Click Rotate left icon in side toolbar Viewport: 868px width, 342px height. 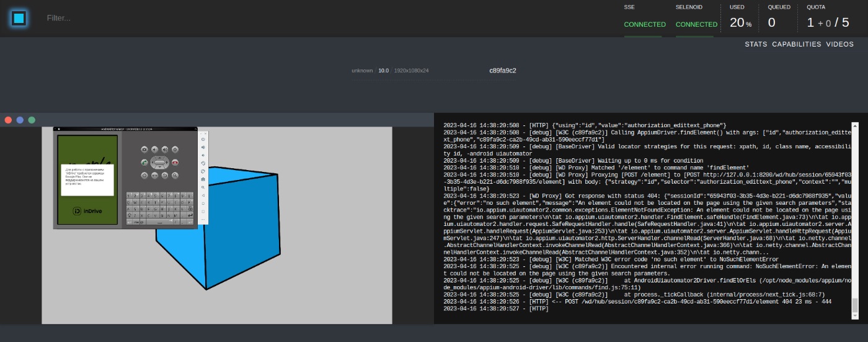(203, 163)
